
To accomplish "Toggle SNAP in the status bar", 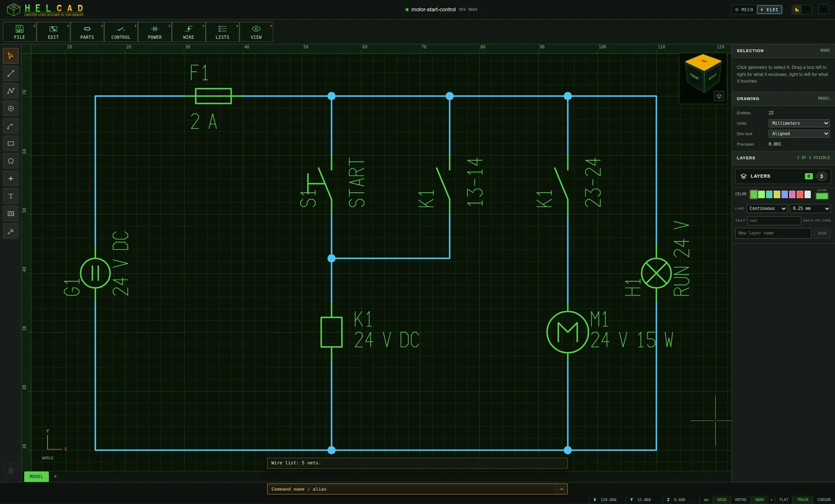I will pos(759,499).
